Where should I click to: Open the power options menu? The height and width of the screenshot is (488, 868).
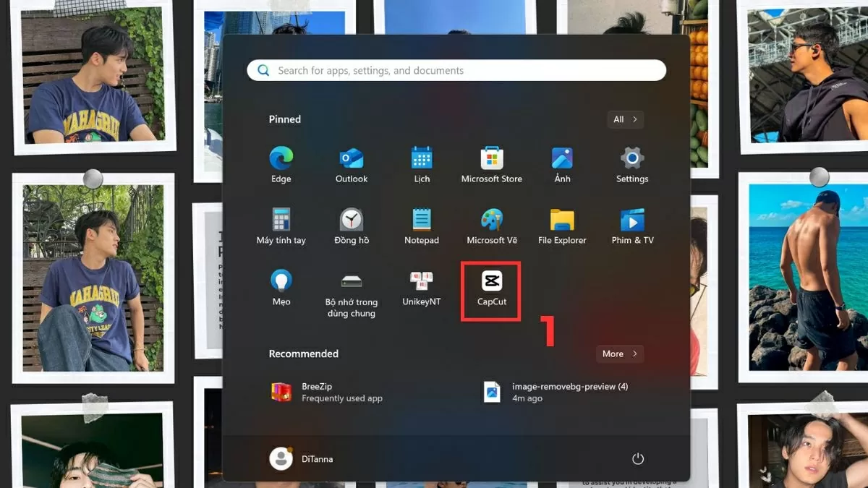637,458
